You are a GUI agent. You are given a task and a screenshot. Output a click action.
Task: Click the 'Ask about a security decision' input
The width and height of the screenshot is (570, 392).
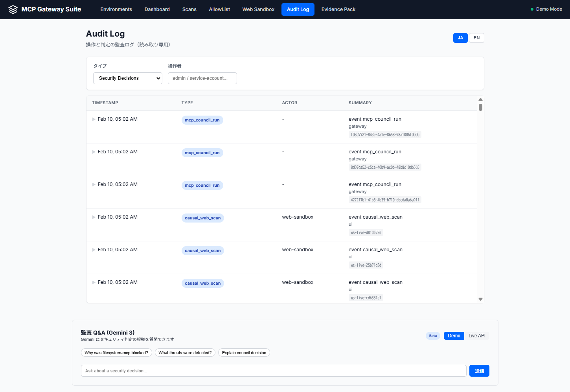pos(274,371)
